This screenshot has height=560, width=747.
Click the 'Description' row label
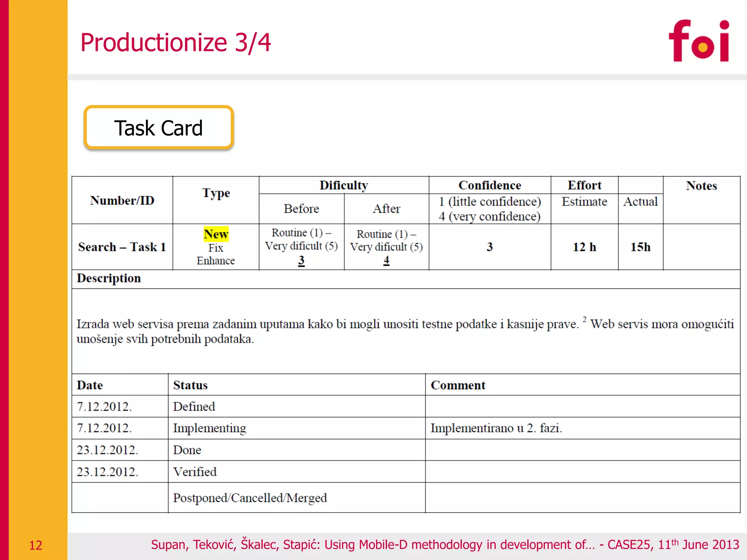click(109, 278)
